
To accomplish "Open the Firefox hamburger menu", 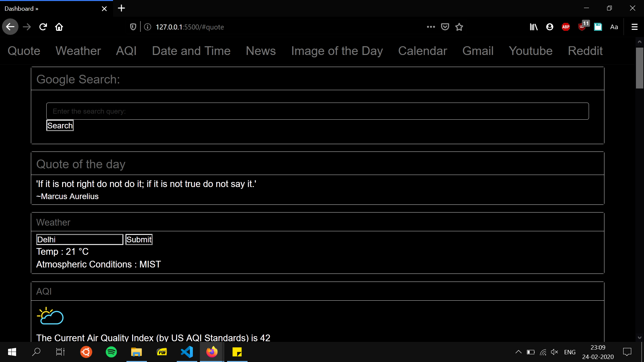I will (634, 27).
